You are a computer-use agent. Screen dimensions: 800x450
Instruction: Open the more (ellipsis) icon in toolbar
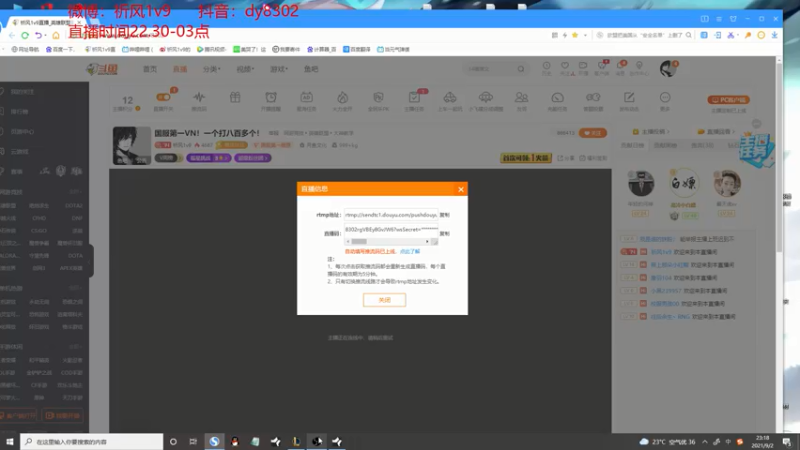tap(665, 97)
